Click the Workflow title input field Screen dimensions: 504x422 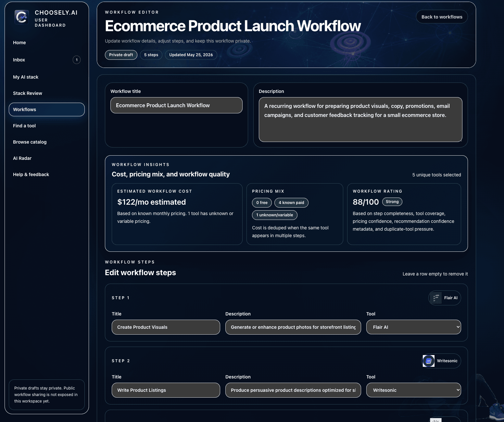[176, 105]
